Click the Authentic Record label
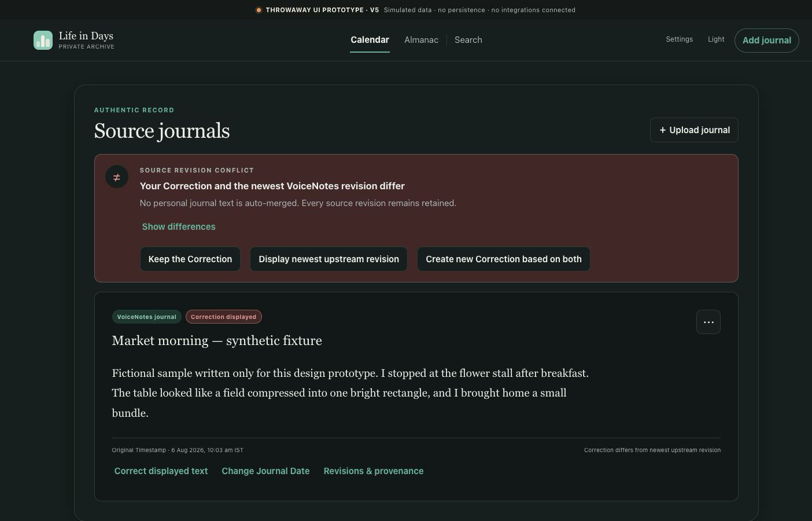This screenshot has height=521, width=812. click(x=134, y=110)
